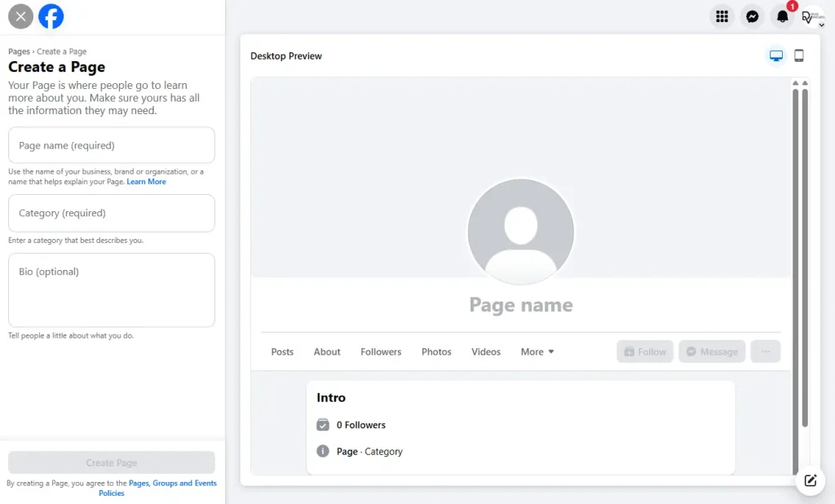Click the greyed-out Follow button in preview
Screen dimensions: 835x504
644,351
